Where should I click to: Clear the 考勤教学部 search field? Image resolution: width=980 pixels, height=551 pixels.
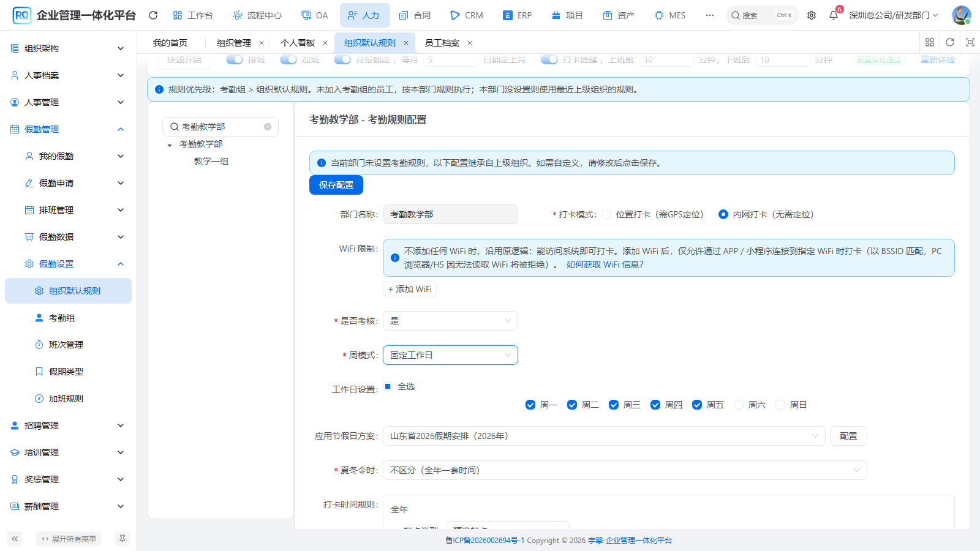tap(268, 127)
